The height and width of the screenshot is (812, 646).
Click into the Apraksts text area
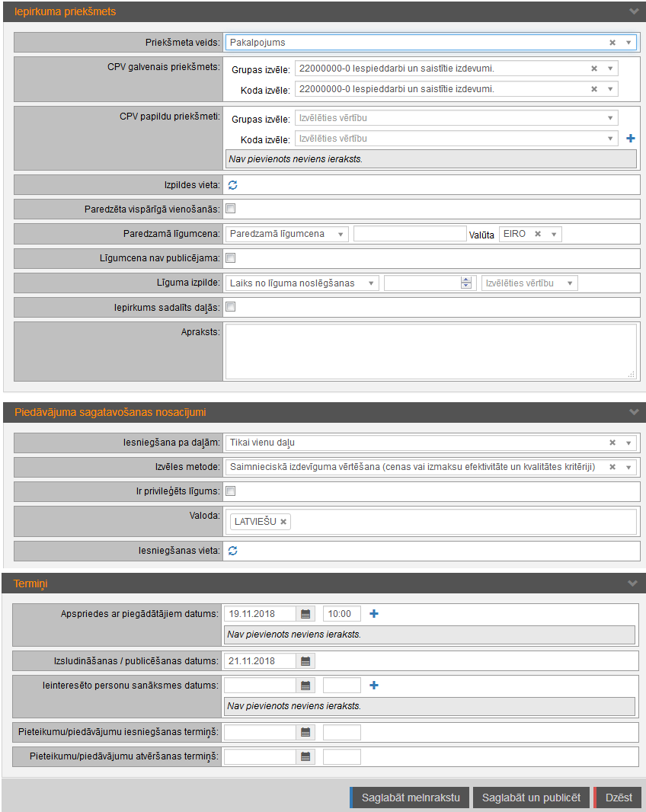(430, 351)
